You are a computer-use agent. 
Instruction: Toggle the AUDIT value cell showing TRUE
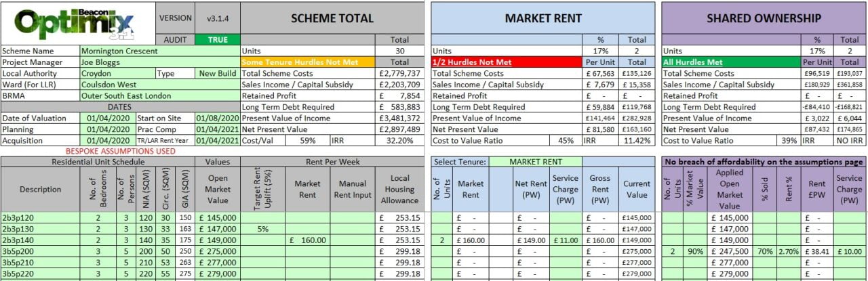click(x=218, y=39)
